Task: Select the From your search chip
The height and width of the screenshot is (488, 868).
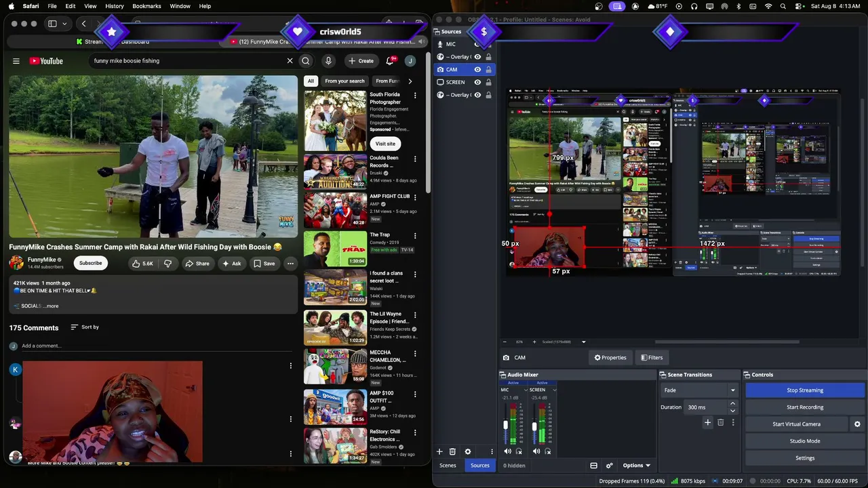Action: pyautogui.click(x=344, y=81)
